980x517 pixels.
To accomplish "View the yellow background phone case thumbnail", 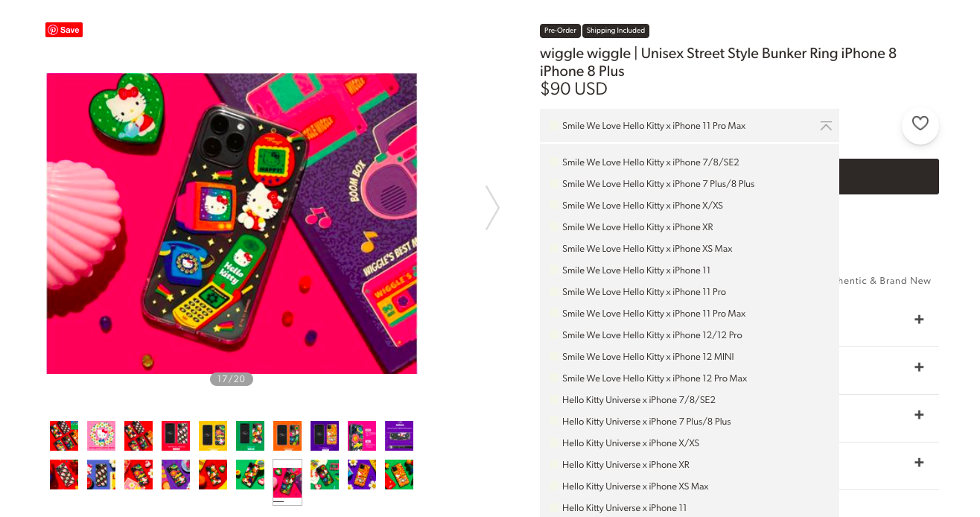I will tap(213, 436).
